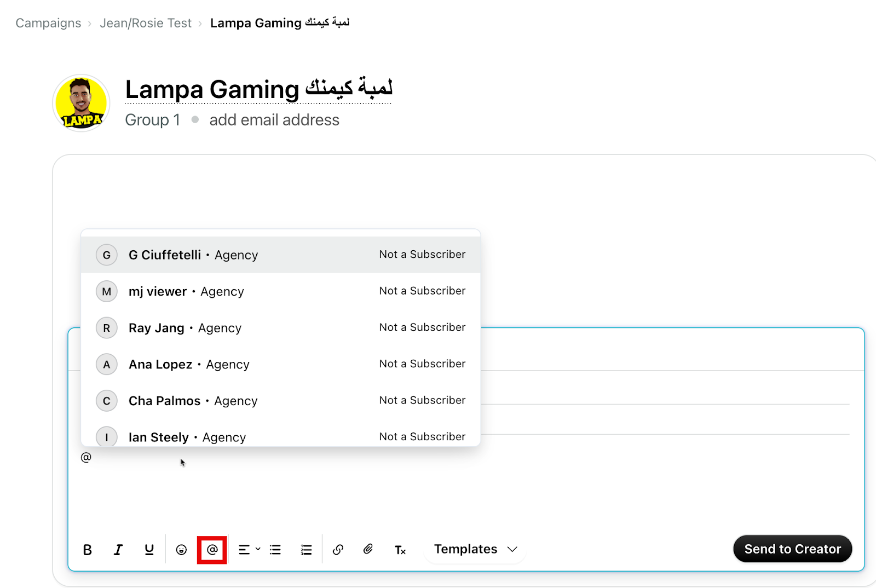The image size is (876, 588).
Task: Insert a numbered list
Action: point(307,550)
